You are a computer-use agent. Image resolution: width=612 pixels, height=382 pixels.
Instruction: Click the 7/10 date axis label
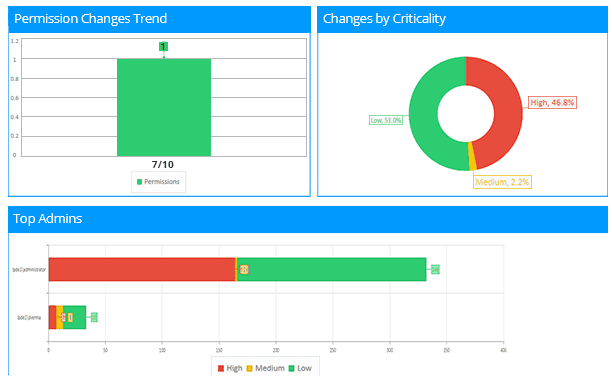[x=163, y=165]
